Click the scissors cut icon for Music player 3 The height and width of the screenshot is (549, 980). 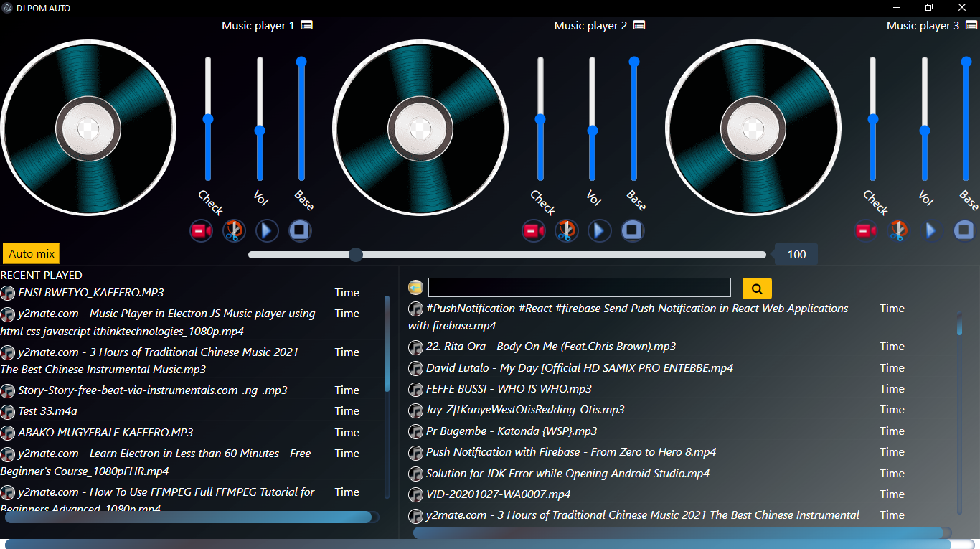[898, 231]
